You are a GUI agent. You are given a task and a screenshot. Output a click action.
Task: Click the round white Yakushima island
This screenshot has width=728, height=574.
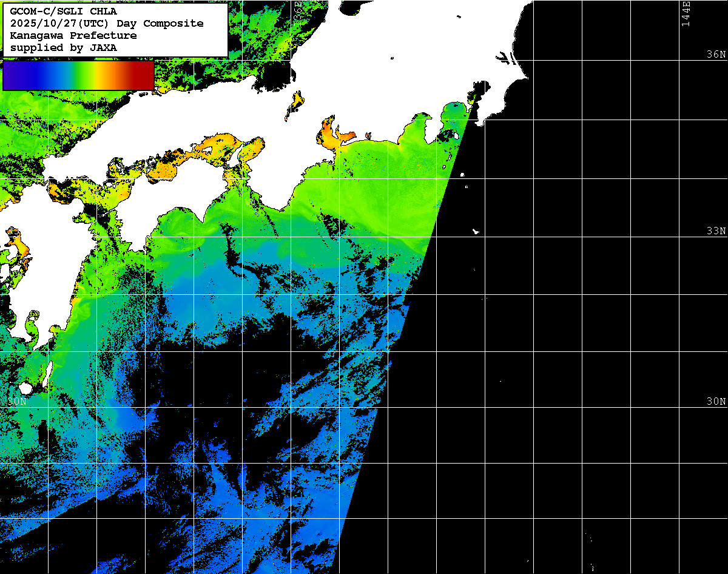tap(25, 388)
